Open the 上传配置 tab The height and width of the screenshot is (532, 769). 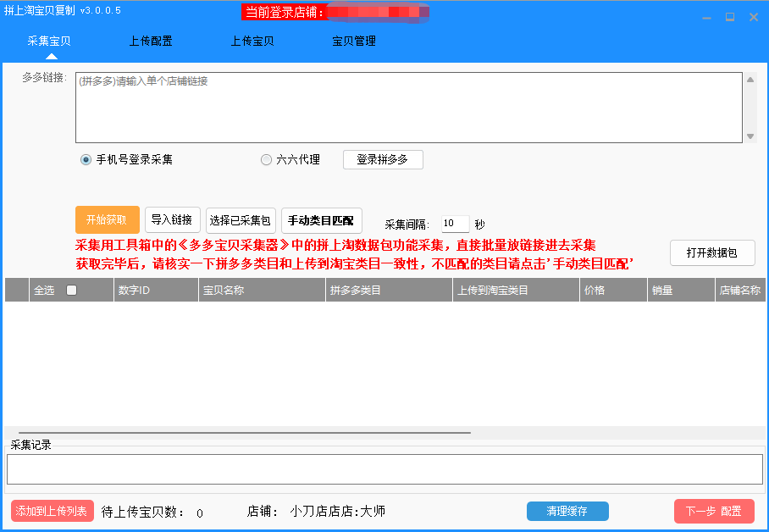pos(151,42)
